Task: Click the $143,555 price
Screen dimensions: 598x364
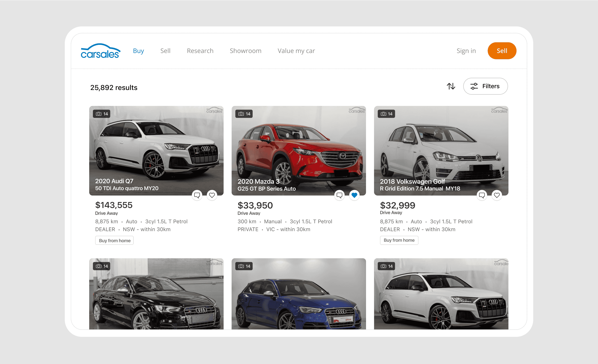Action: (114, 205)
